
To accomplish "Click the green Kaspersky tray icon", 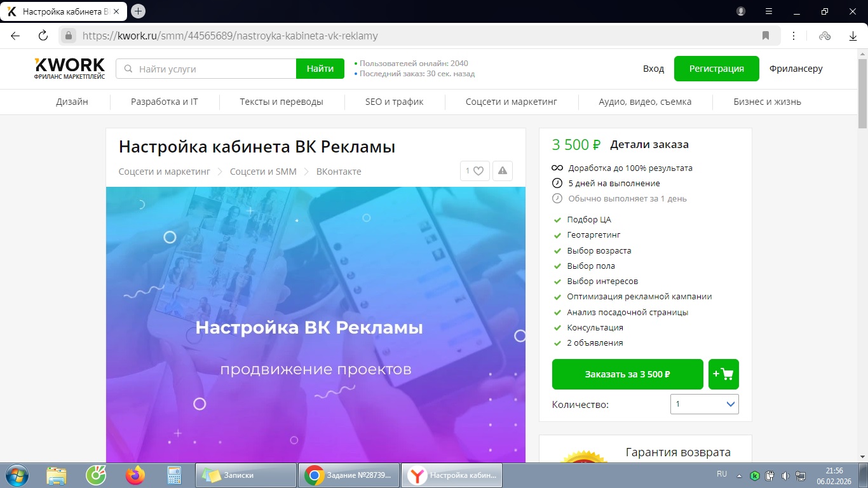I will [x=755, y=475].
